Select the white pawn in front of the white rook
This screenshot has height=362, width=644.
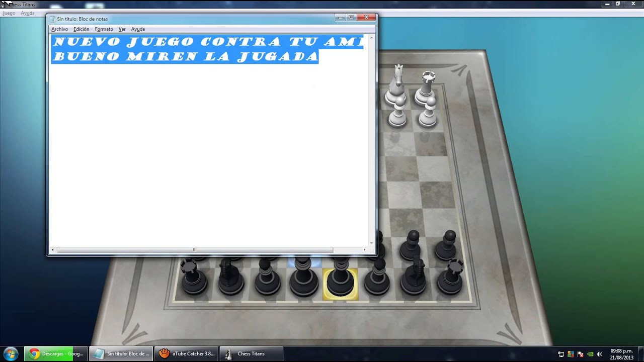(428, 112)
